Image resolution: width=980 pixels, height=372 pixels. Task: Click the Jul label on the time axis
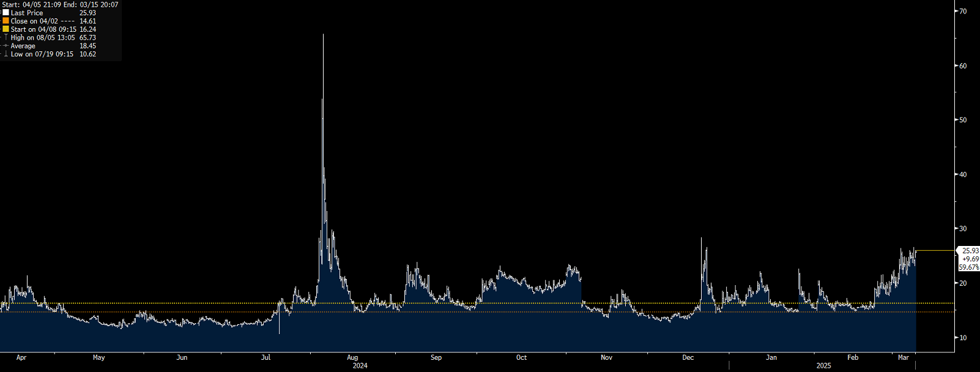click(265, 357)
